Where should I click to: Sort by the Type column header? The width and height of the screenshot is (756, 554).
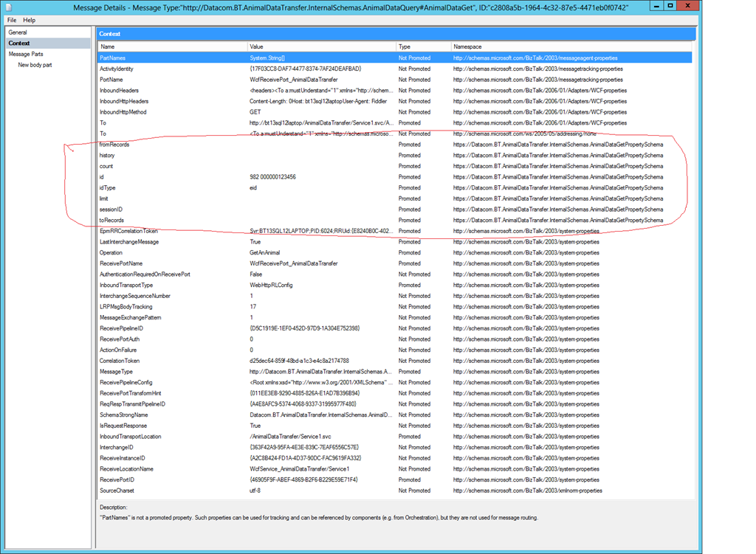[423, 46]
